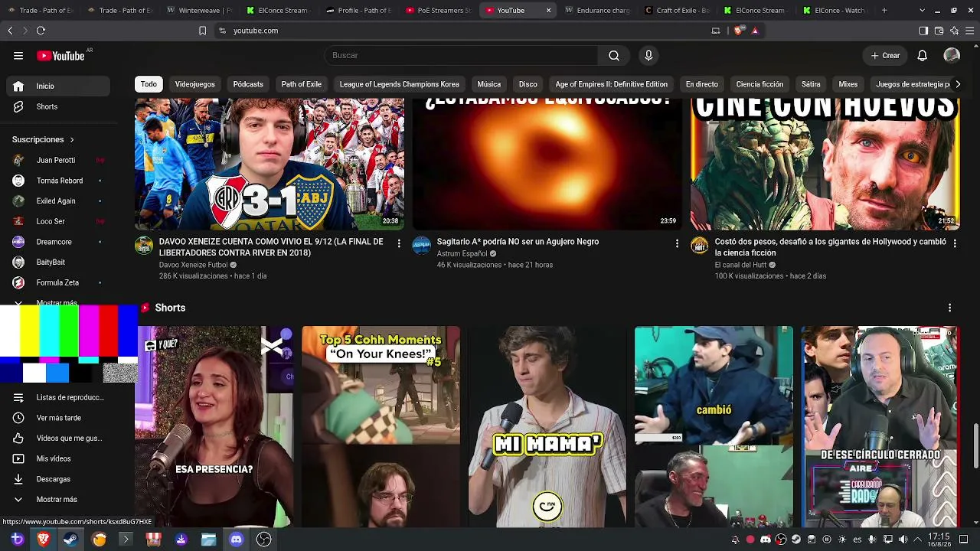
Task: Switch to the Endurance charge tab
Action: (x=597, y=11)
